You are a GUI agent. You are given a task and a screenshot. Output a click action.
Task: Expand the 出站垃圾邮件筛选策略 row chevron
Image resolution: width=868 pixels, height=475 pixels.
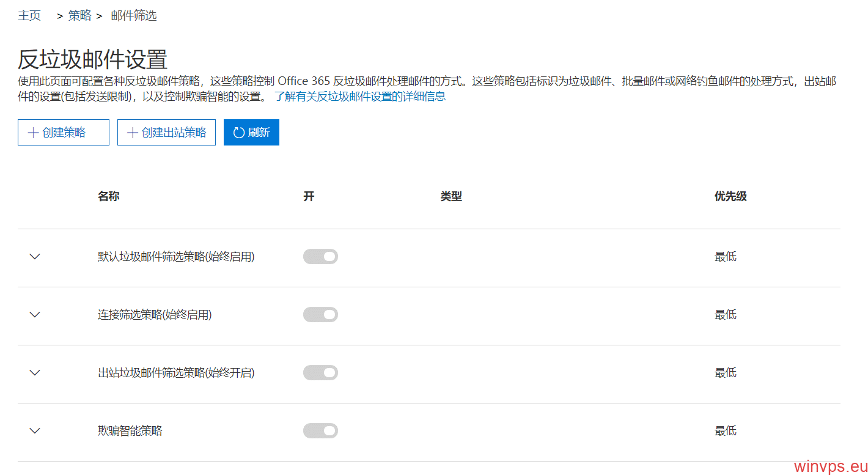point(35,373)
